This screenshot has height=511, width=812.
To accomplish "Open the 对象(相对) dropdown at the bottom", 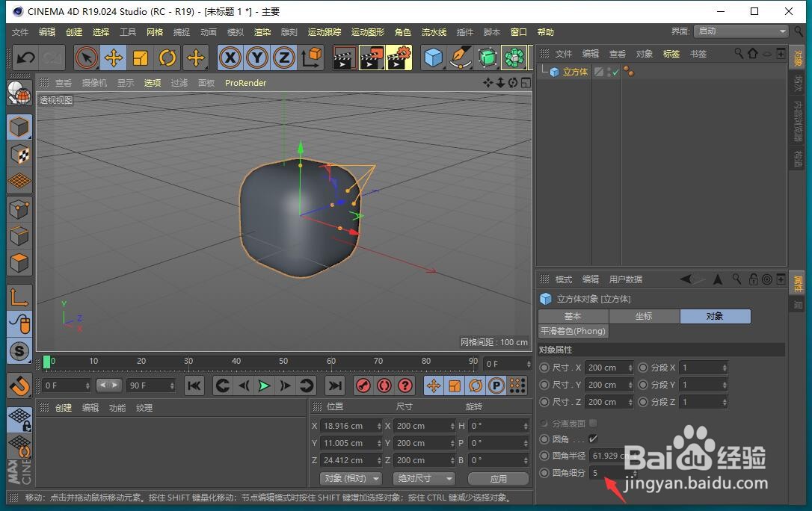I will [350, 478].
